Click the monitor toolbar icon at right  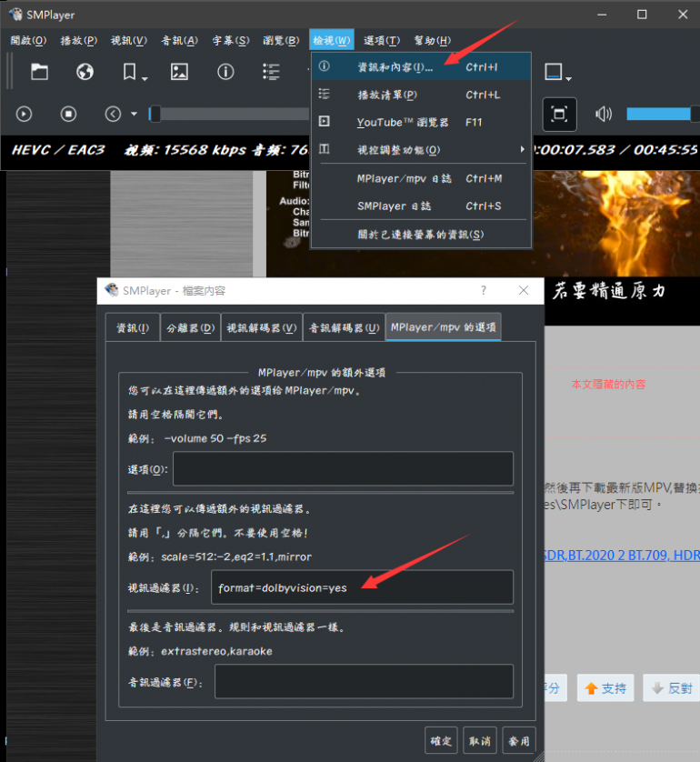tap(554, 72)
